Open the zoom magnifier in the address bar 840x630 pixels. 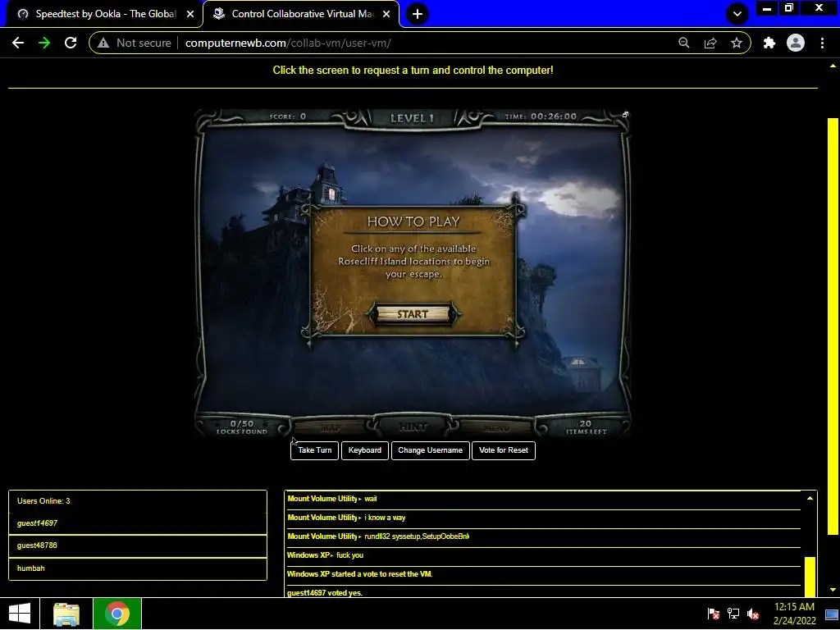point(683,43)
